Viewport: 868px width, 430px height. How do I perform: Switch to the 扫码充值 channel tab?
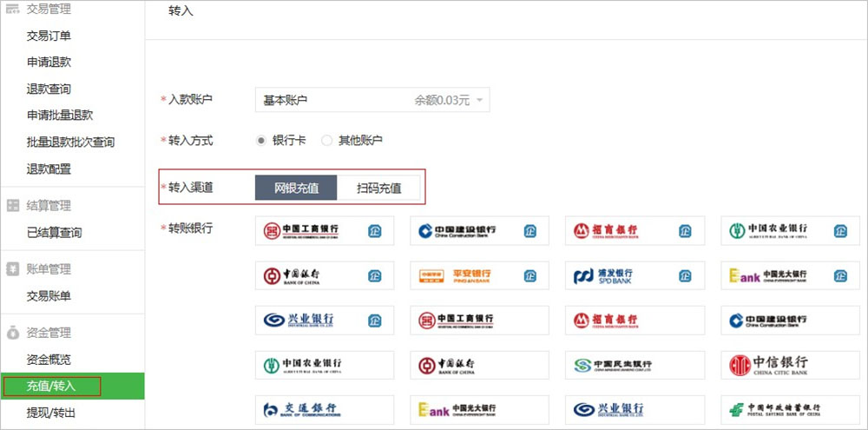(378, 188)
